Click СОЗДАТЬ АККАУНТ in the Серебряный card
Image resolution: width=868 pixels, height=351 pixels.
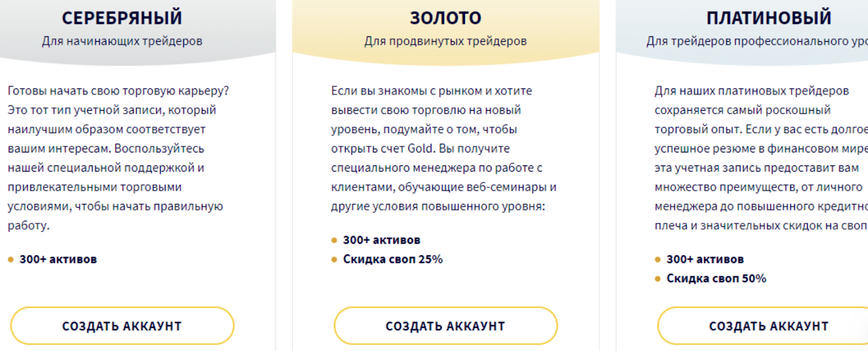click(x=122, y=326)
